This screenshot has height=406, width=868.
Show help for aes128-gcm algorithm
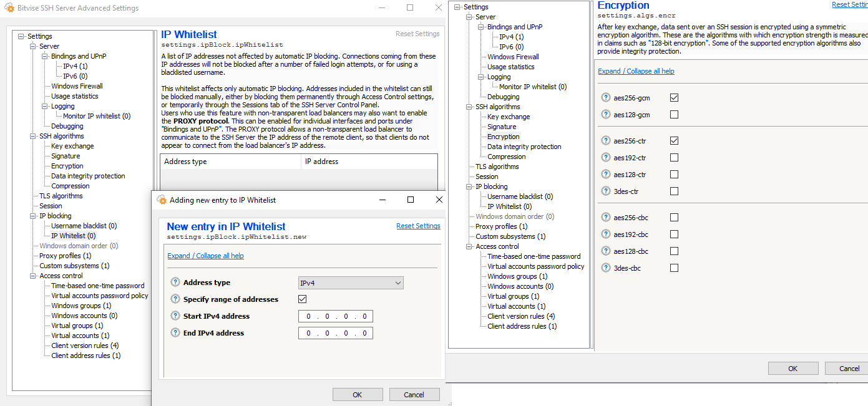(605, 115)
